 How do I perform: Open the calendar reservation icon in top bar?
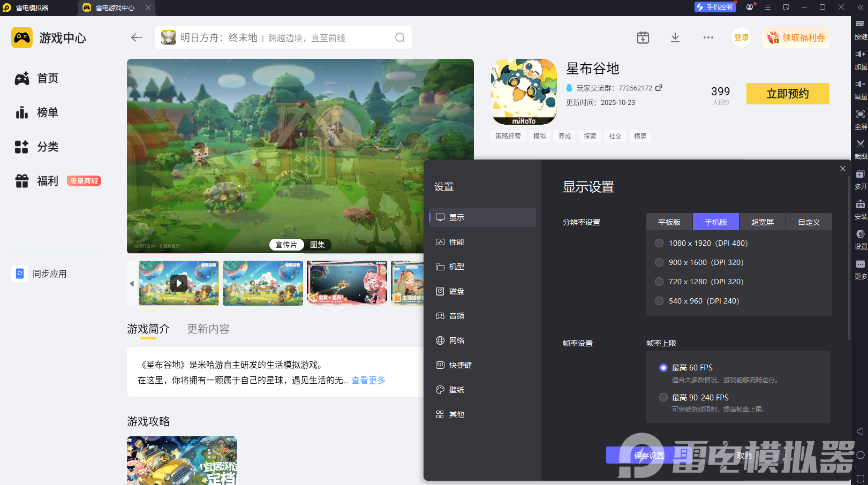643,37
